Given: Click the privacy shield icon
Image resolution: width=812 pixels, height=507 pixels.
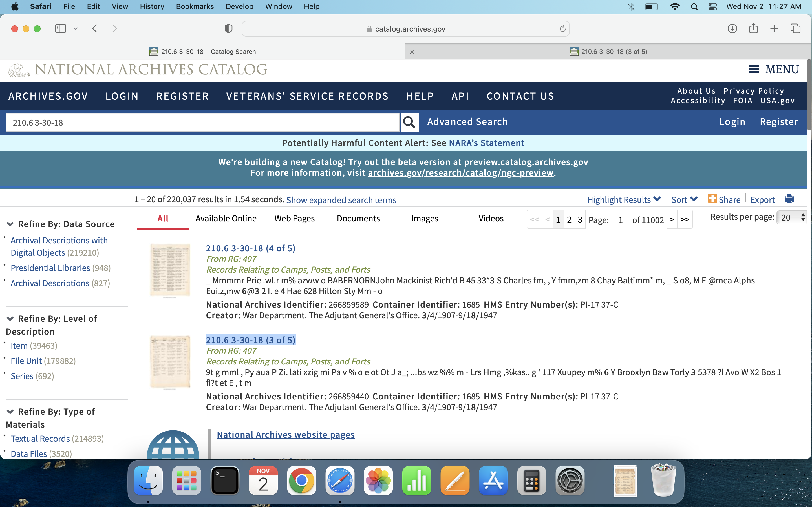Looking at the screenshot, I should tap(228, 29).
